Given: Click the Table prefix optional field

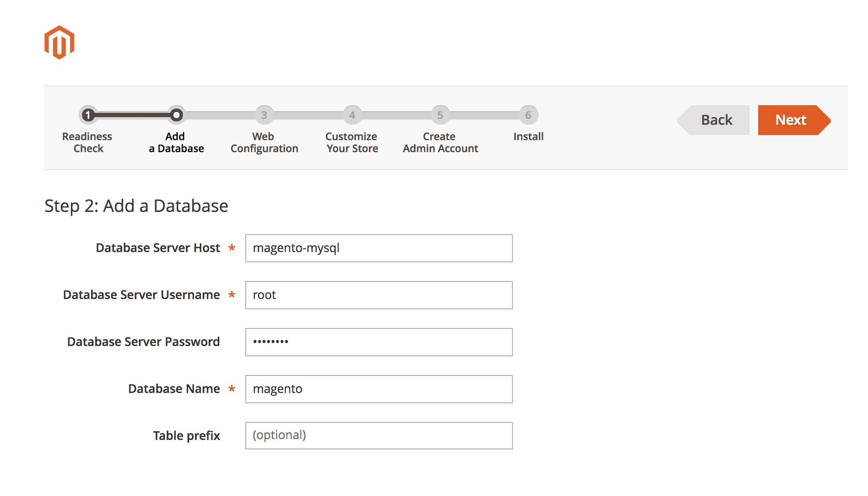Looking at the screenshot, I should (x=380, y=435).
